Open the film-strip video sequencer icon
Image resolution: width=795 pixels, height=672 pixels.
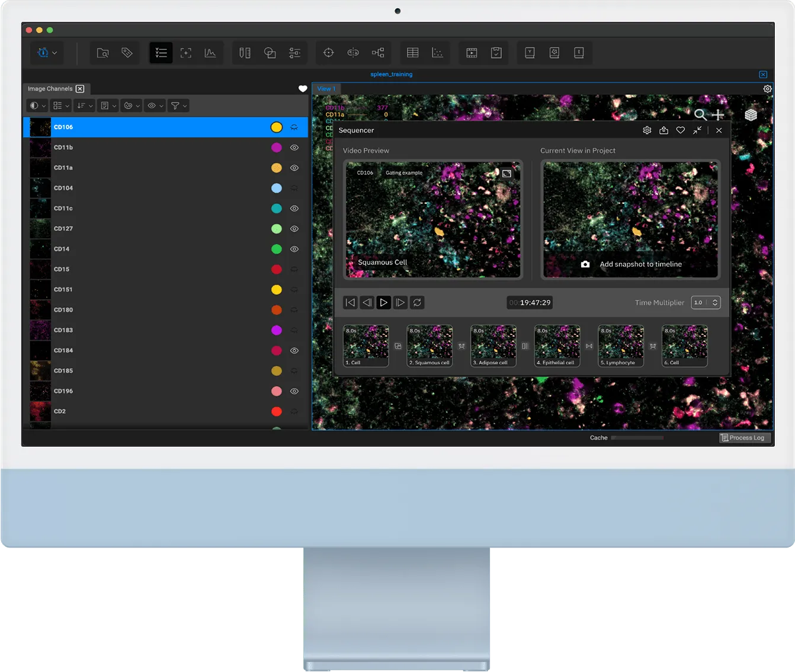pyautogui.click(x=472, y=53)
